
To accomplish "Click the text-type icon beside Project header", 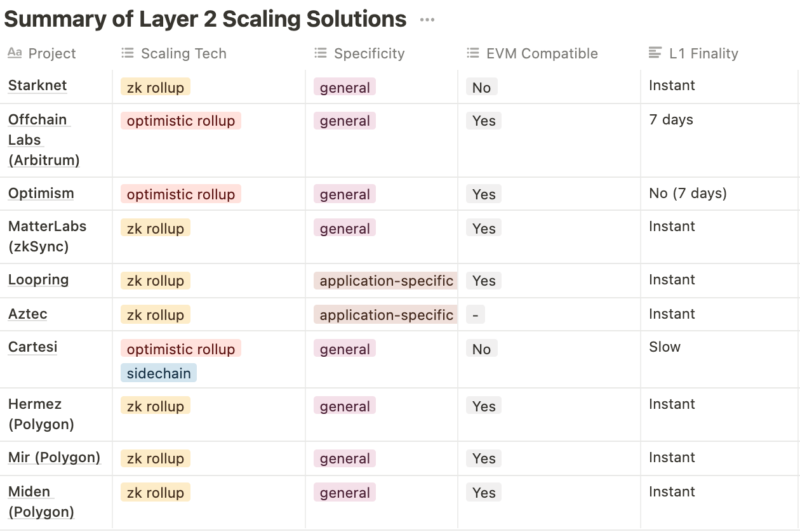I will (x=15, y=53).
